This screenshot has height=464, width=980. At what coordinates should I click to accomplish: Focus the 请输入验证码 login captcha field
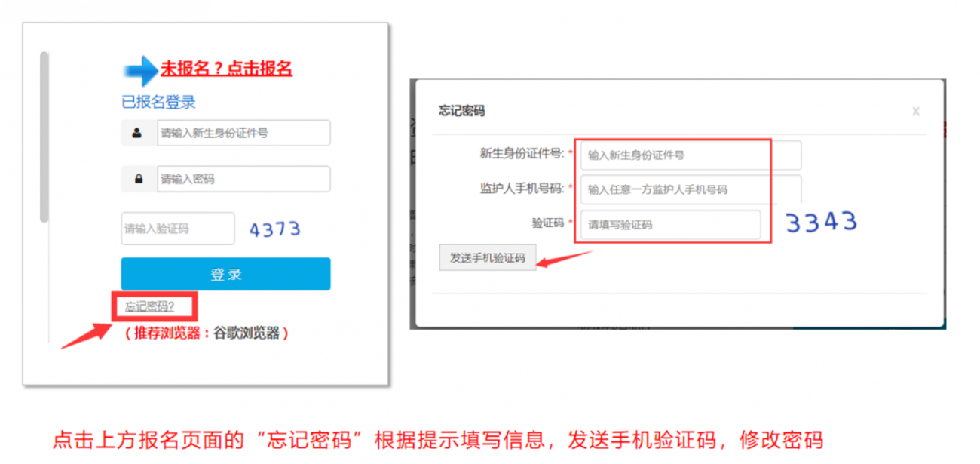tap(178, 229)
